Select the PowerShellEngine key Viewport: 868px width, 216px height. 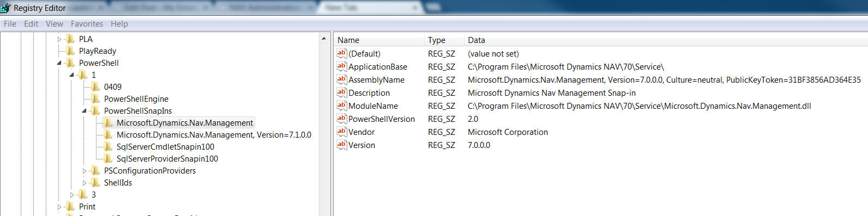pos(136,99)
